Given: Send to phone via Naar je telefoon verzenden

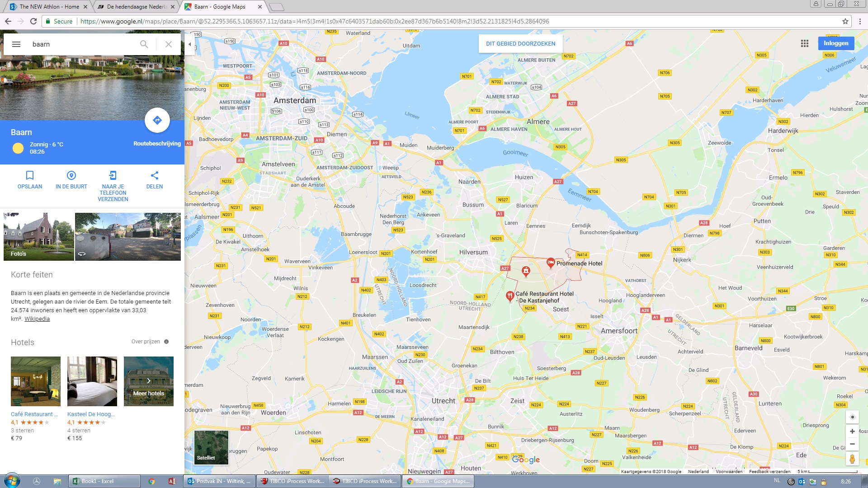Looking at the screenshot, I should point(113,186).
